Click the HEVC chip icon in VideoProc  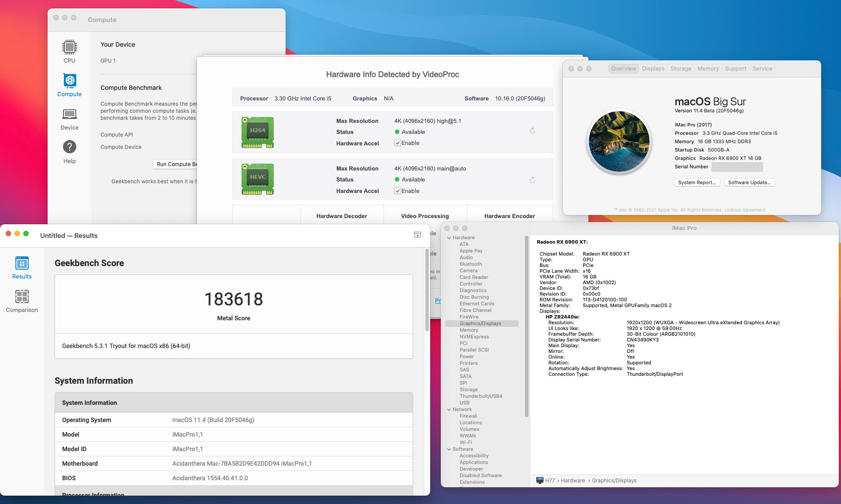(x=258, y=179)
